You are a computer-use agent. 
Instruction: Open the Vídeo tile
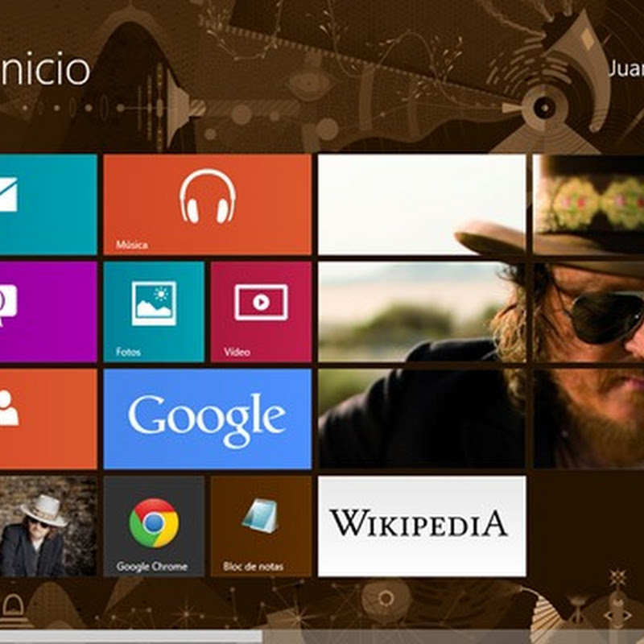click(x=261, y=312)
